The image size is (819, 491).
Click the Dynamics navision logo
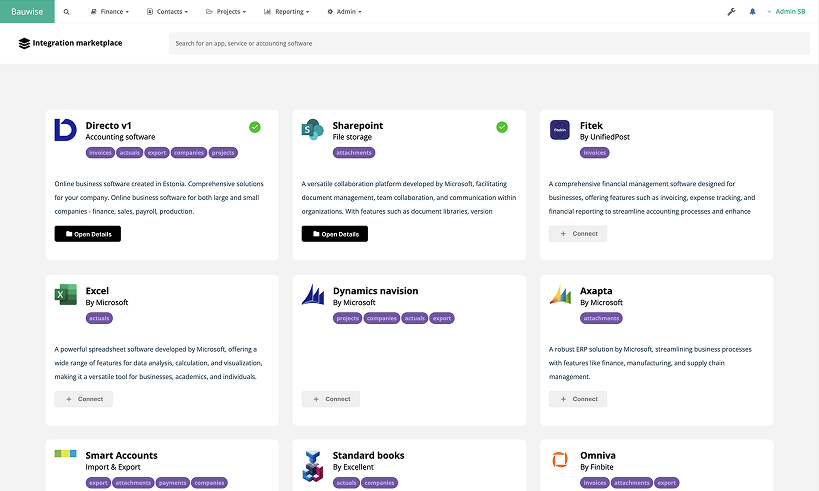click(312, 295)
